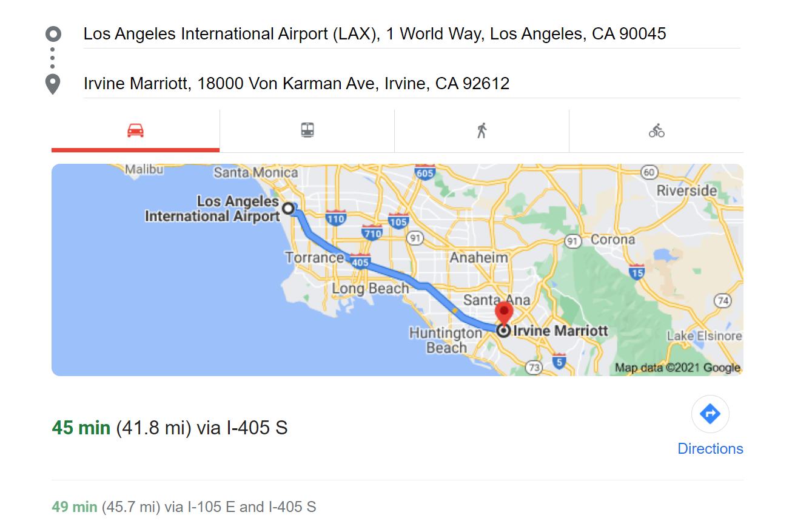Screen dimensions: 812x532
Task: Click the starting point circle icon
Action: click(53, 34)
